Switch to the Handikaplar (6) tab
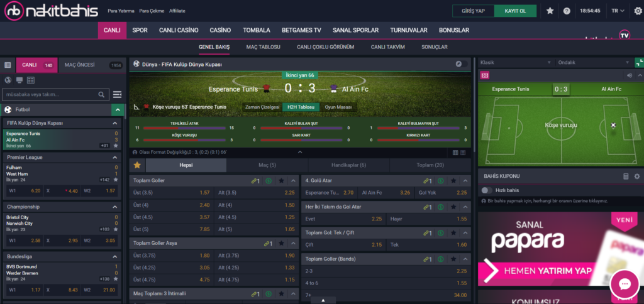Image resolution: width=644 pixels, height=304 pixels. pyautogui.click(x=349, y=165)
